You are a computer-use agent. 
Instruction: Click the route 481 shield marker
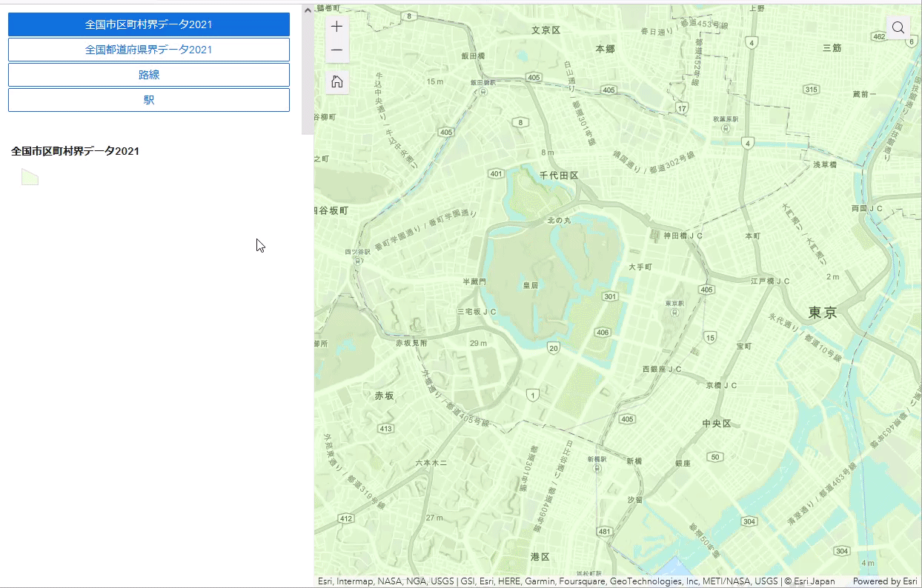pyautogui.click(x=605, y=532)
